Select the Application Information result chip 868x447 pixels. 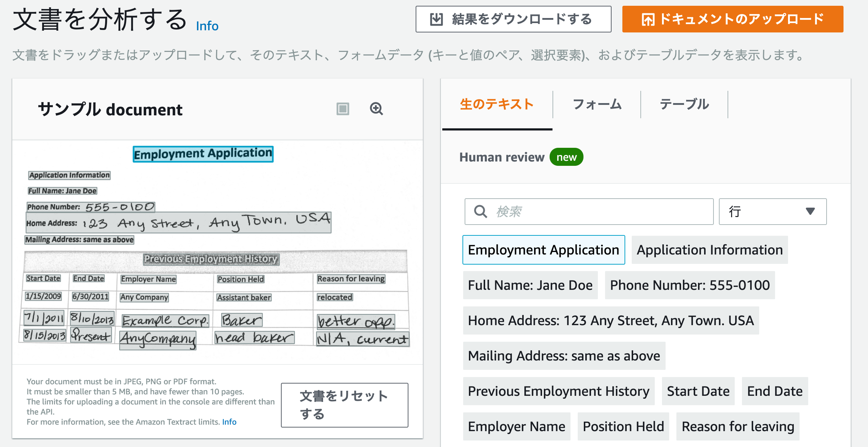click(x=710, y=250)
